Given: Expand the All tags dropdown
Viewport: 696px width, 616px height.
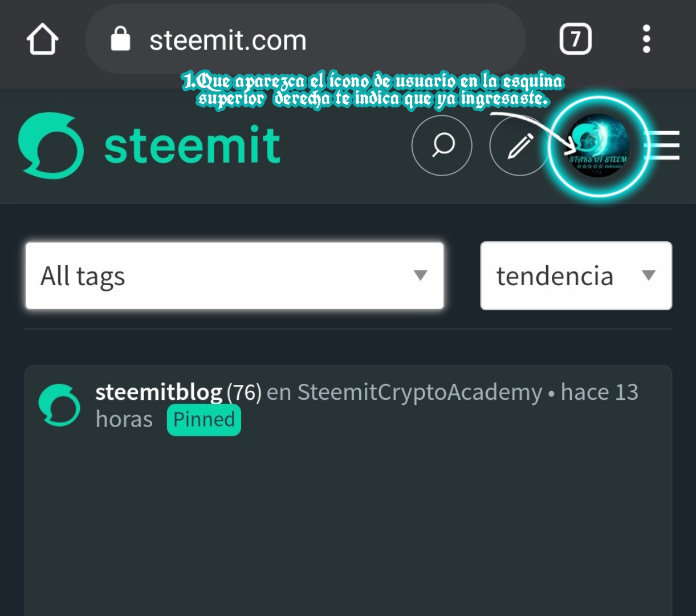Looking at the screenshot, I should coord(235,276).
